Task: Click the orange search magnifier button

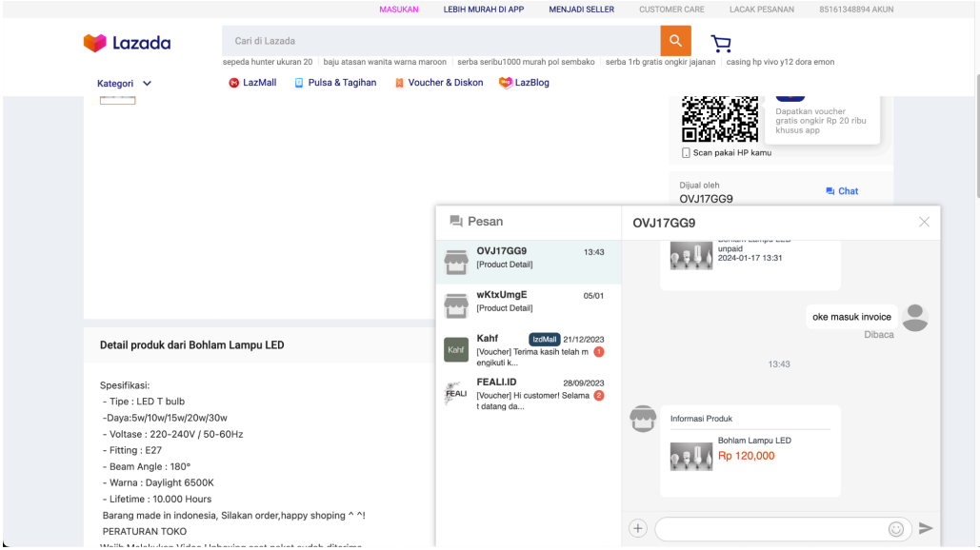Action: (x=675, y=41)
